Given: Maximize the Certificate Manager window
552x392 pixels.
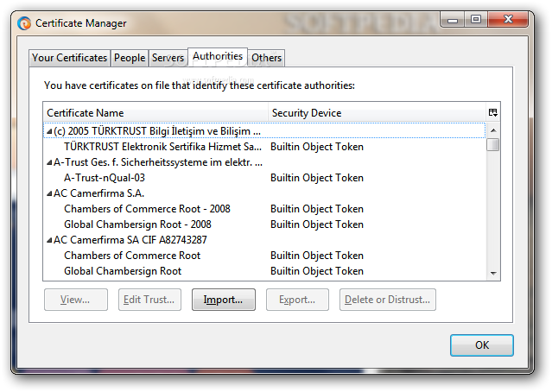Looking at the screenshot, I should click(x=476, y=19).
